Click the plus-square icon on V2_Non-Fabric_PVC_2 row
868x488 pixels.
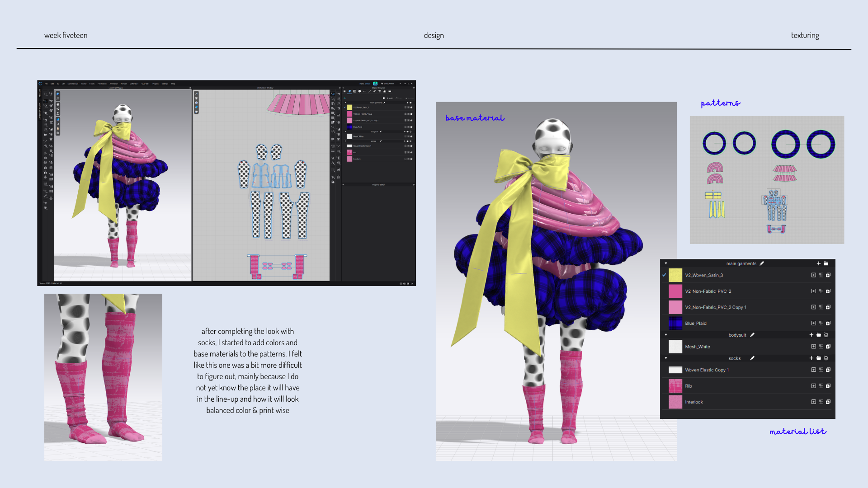(x=814, y=291)
